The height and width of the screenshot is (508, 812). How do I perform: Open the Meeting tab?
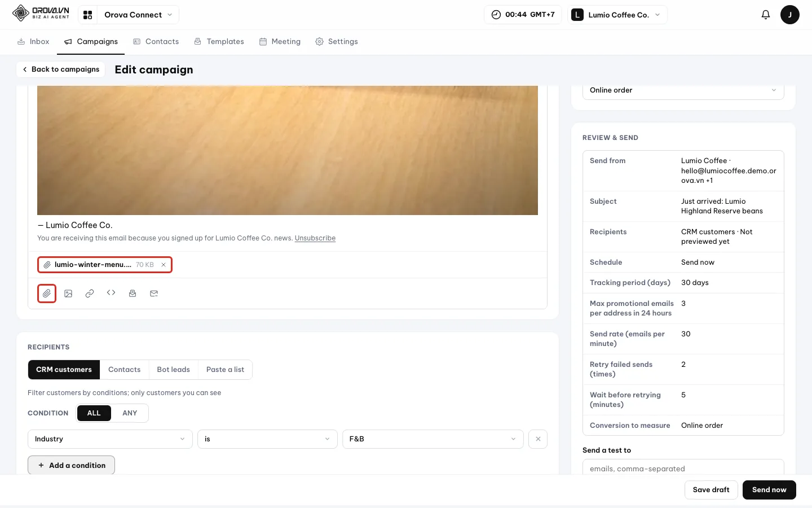tap(280, 42)
